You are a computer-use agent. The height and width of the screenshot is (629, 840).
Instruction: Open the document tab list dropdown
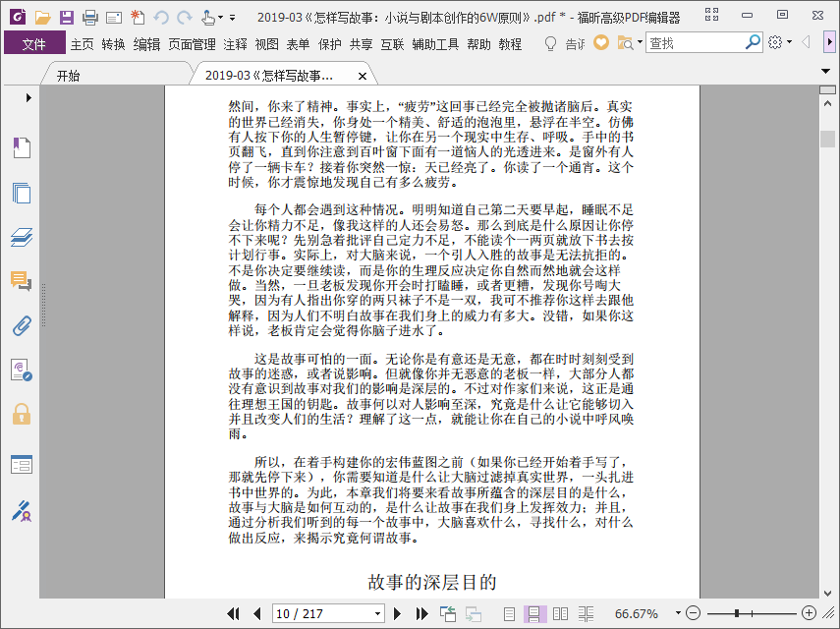(826, 71)
